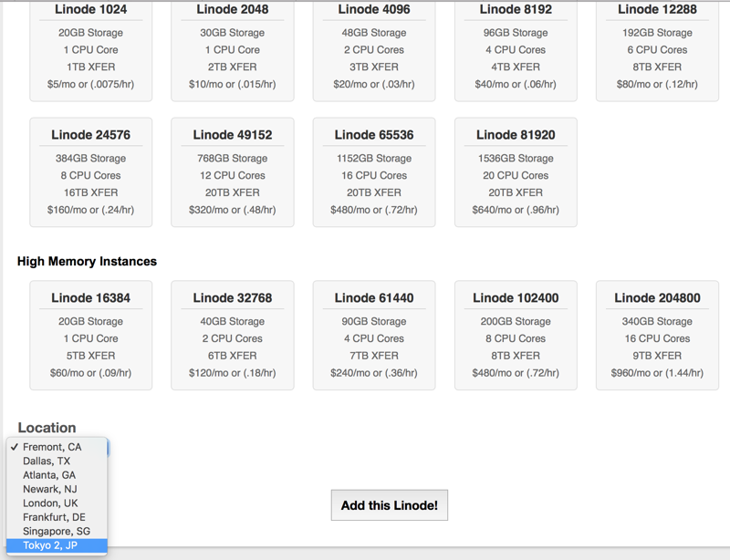Select high memory Linode 61440 card

pyautogui.click(x=374, y=335)
